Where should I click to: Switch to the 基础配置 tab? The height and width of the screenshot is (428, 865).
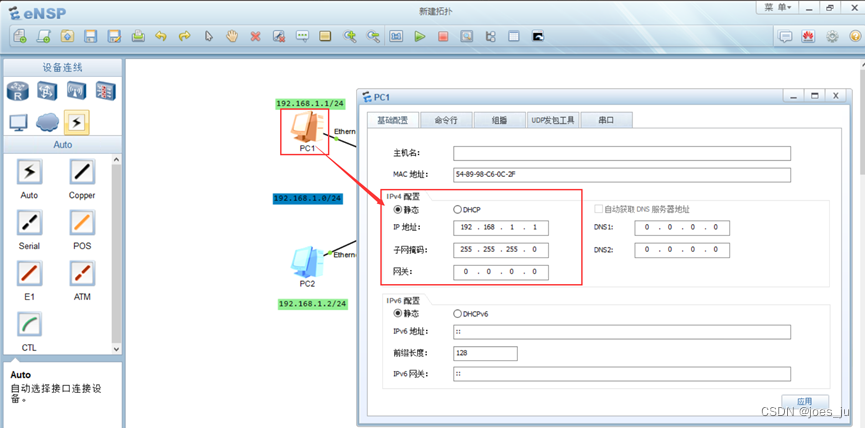click(392, 120)
